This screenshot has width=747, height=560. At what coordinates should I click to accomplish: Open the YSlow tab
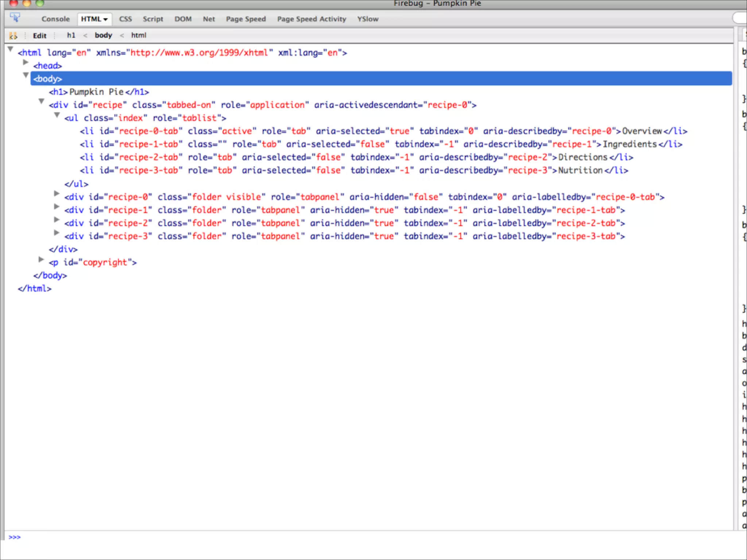pyautogui.click(x=368, y=19)
